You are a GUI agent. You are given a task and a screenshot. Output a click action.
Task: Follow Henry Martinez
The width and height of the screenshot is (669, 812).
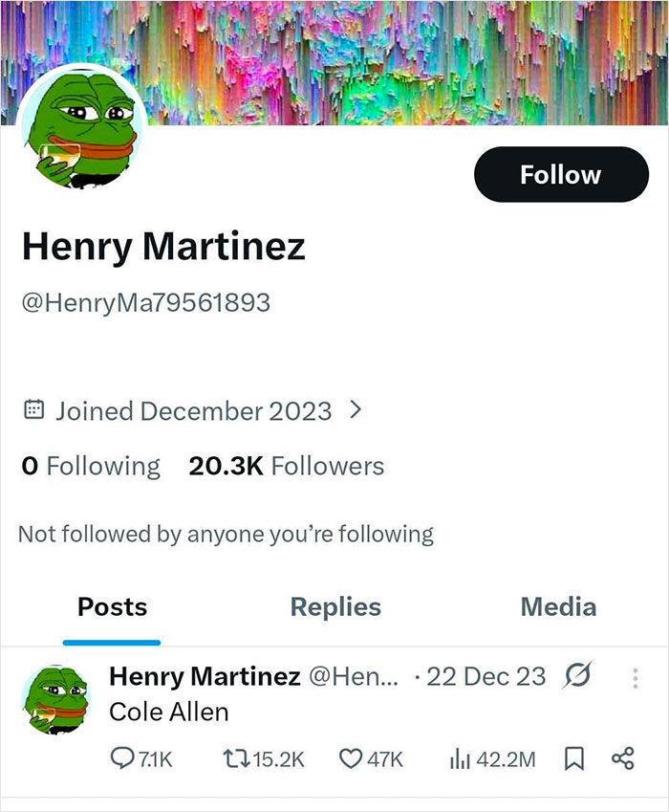tap(560, 174)
